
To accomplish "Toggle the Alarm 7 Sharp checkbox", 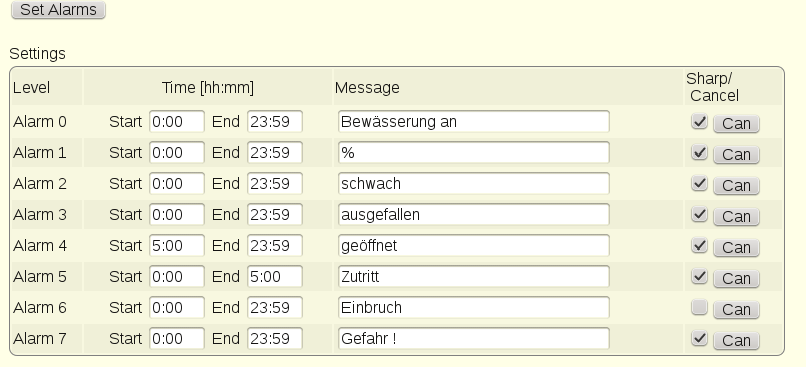I will (699, 338).
